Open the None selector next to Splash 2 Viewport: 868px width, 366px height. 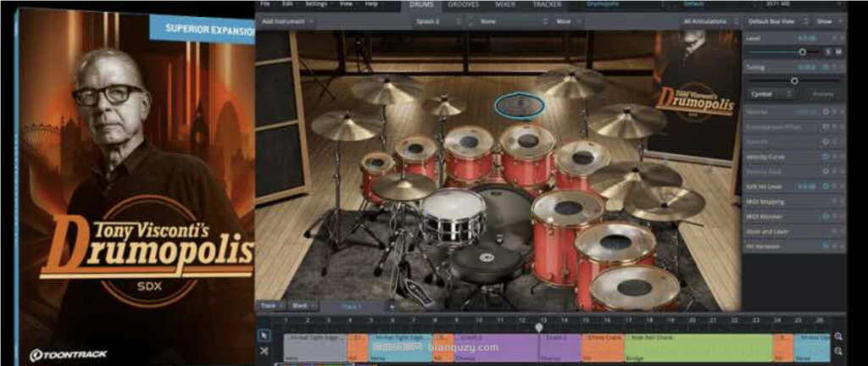pyautogui.click(x=514, y=21)
